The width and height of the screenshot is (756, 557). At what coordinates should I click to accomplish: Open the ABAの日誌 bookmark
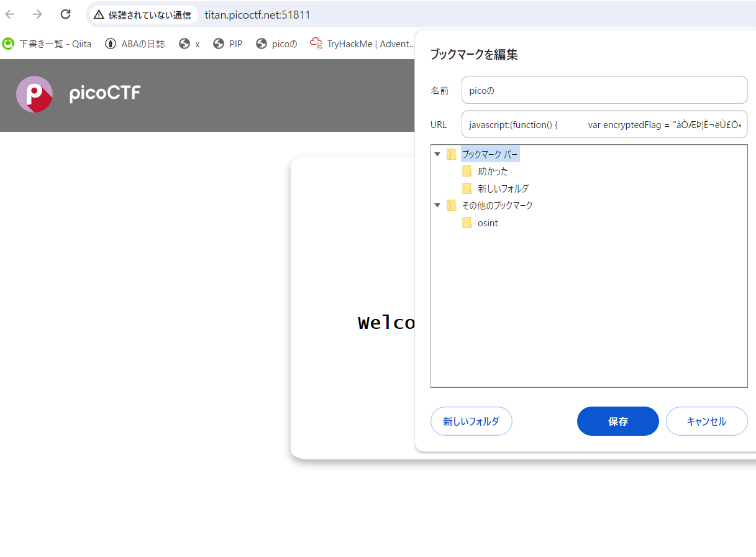[134, 44]
